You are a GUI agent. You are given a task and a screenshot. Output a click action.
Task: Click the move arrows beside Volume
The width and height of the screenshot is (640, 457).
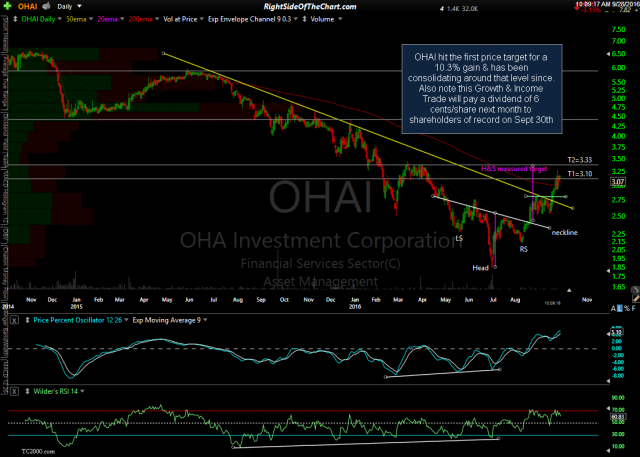pos(304,19)
